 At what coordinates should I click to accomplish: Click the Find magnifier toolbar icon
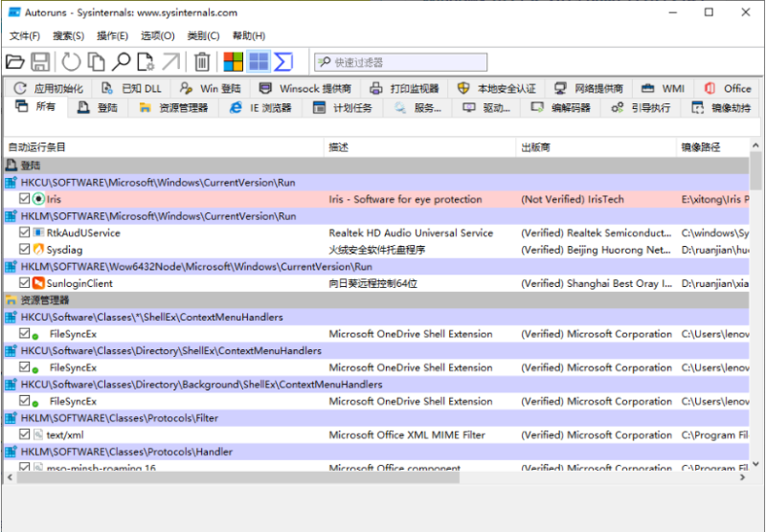122,62
